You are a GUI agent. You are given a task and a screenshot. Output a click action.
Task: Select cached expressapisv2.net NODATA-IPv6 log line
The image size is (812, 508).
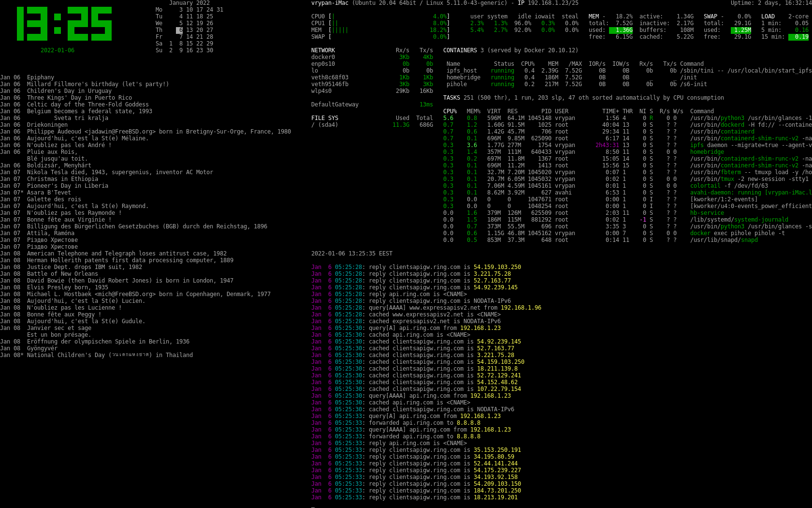(406, 321)
